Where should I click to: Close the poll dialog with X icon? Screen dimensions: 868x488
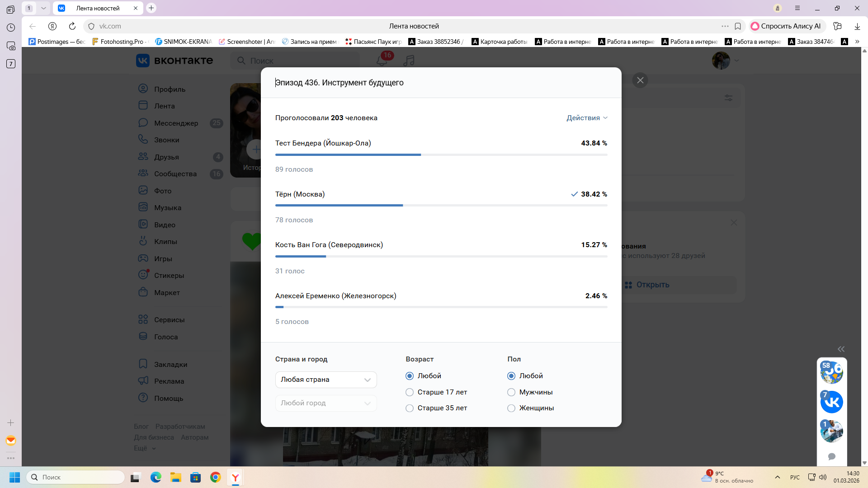click(x=640, y=80)
